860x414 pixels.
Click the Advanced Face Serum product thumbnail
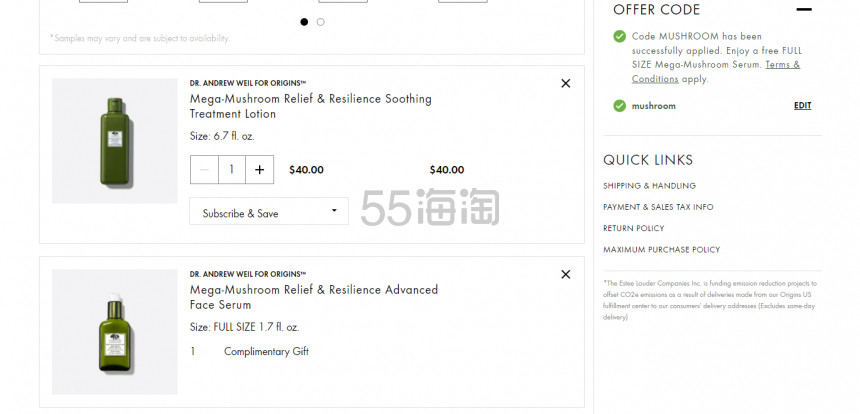click(x=115, y=332)
